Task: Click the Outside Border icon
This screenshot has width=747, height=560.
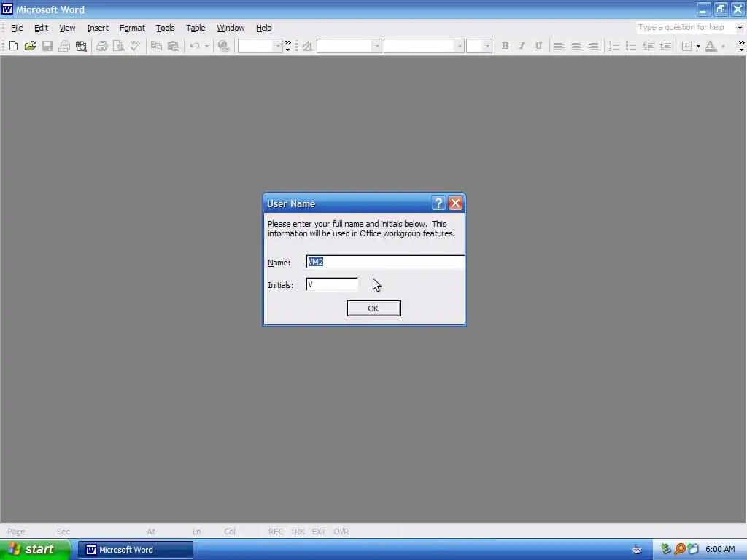Action: (686, 46)
